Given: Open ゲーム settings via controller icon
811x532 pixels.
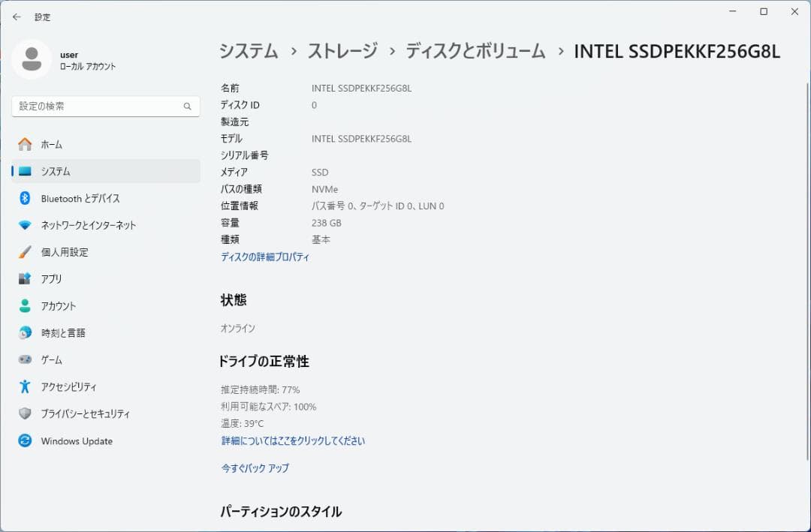Looking at the screenshot, I should [x=23, y=359].
